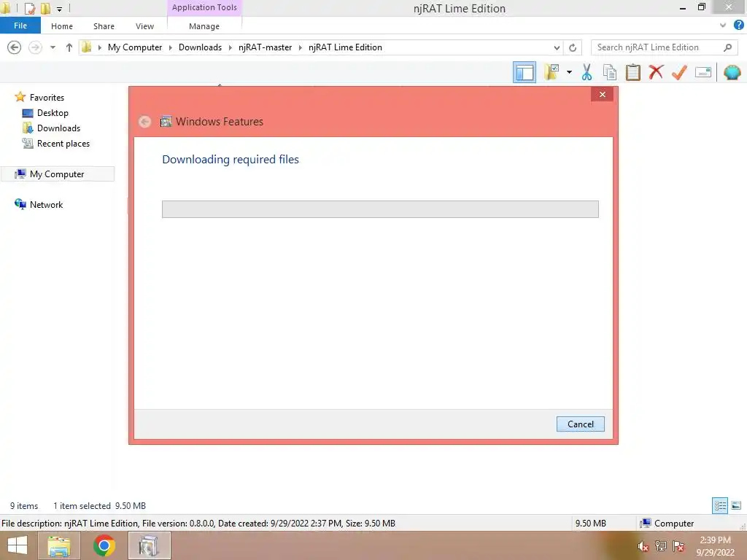Image resolution: width=747 pixels, height=560 pixels.
Task: Switch to the View ribbon tab
Action: point(145,26)
